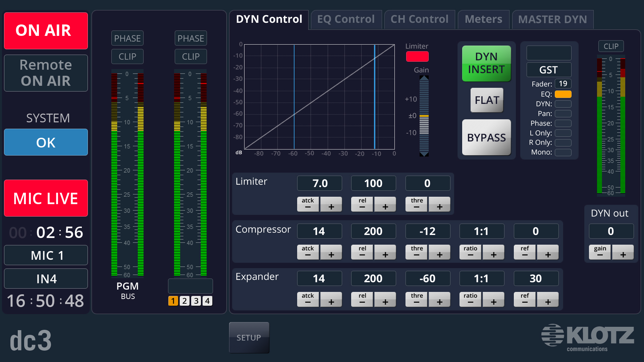This screenshot has width=644, height=362.
Task: Decrease Limiter threshold with minus button
Action: (416, 204)
